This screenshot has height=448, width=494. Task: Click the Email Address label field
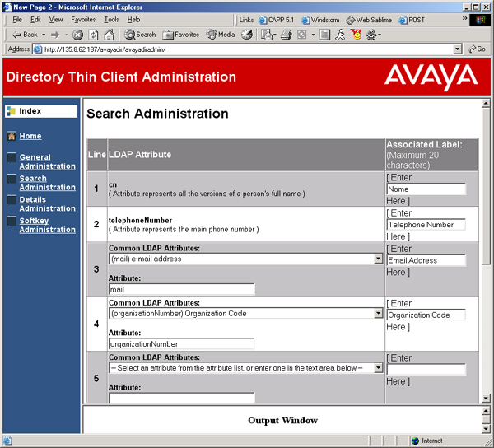426,260
